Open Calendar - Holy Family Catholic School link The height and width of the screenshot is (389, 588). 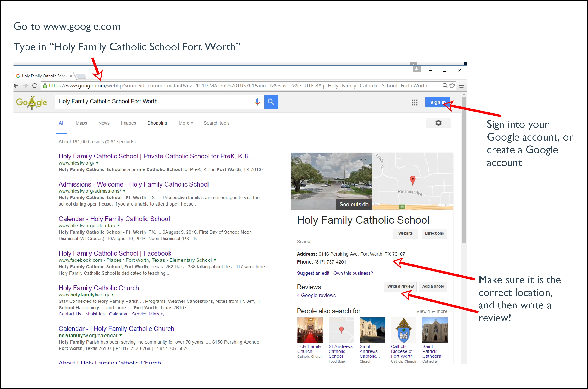coord(114,219)
